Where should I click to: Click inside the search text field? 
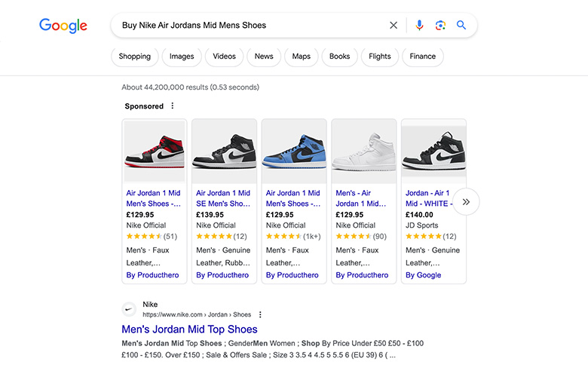[x=251, y=25]
